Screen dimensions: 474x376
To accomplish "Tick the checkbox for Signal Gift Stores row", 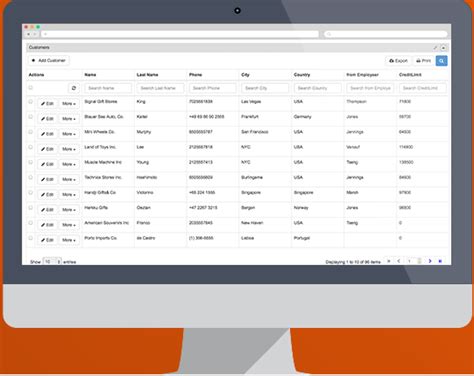I will [31, 101].
